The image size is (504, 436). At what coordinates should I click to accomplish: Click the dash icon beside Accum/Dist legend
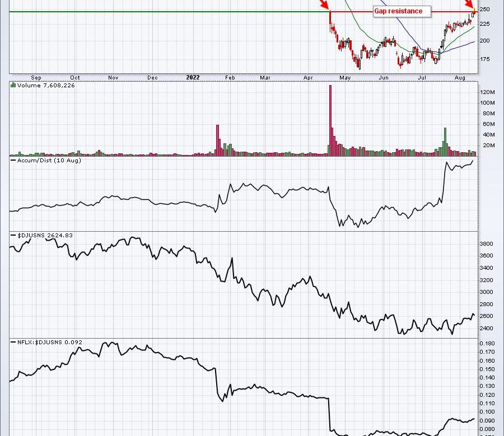coord(13,161)
